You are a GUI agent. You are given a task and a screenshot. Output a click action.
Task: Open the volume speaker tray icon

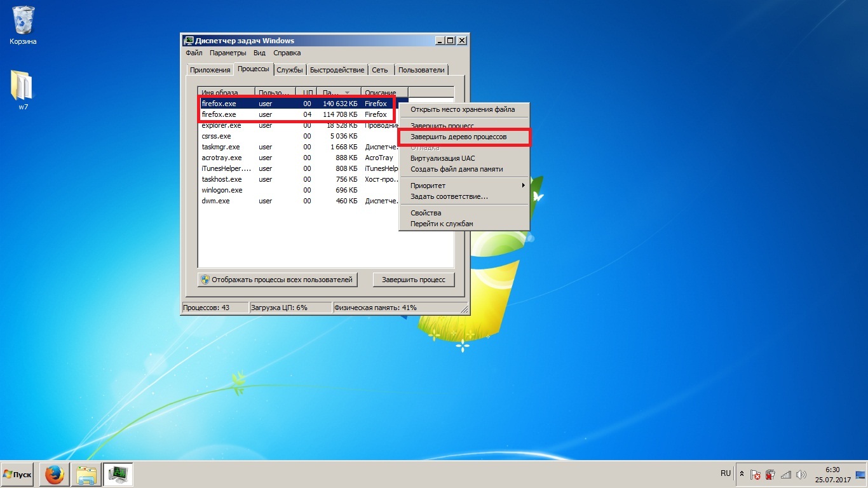coord(801,475)
